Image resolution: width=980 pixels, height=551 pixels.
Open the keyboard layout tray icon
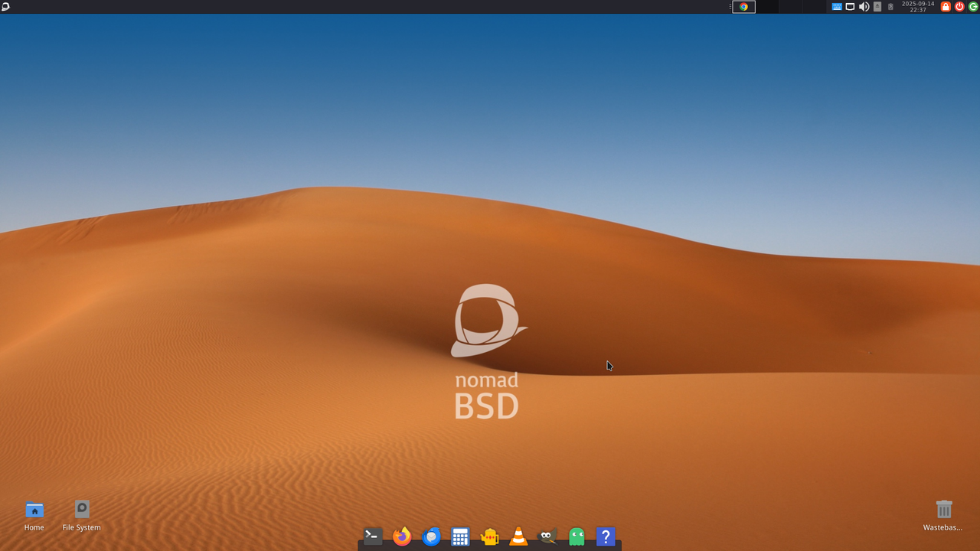coord(837,7)
